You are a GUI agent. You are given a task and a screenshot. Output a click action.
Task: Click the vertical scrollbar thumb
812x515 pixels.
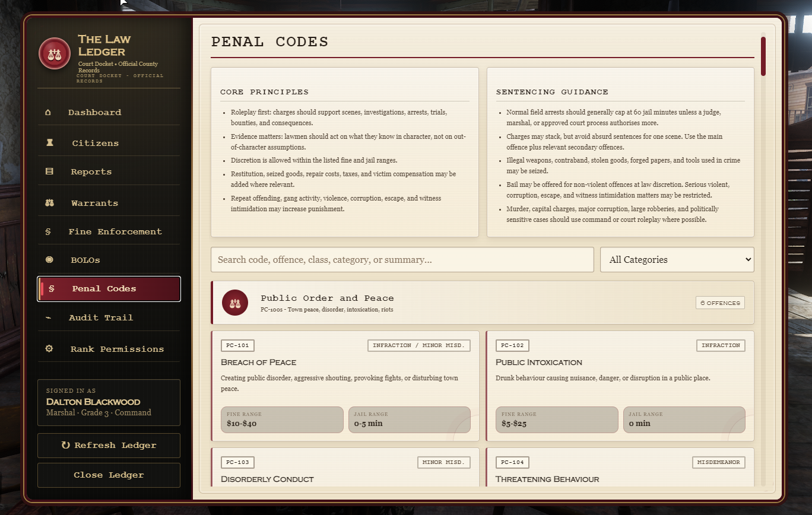click(x=763, y=56)
